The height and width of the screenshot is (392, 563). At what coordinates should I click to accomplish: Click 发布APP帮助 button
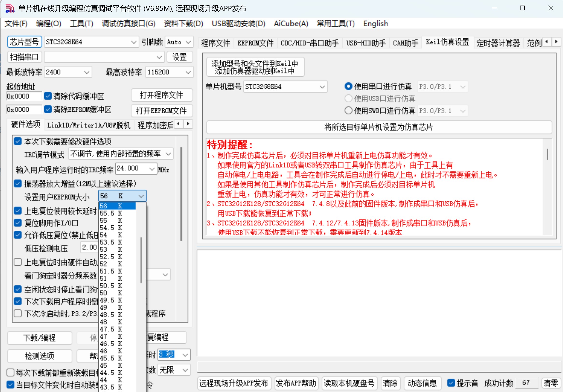[296, 383]
